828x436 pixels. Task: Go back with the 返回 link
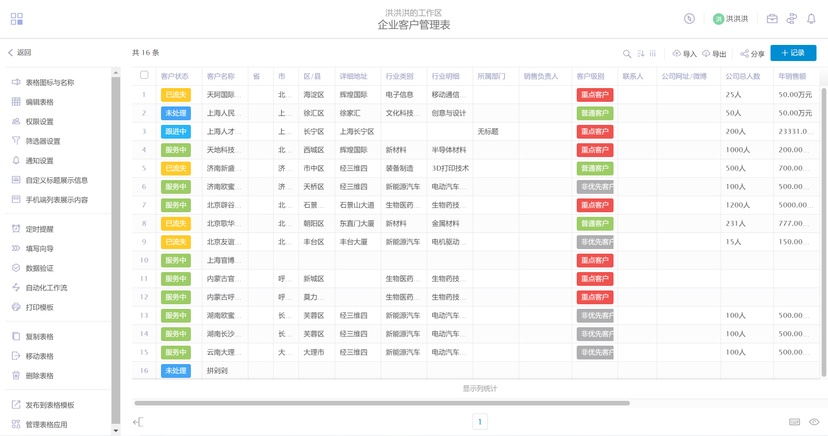point(20,52)
